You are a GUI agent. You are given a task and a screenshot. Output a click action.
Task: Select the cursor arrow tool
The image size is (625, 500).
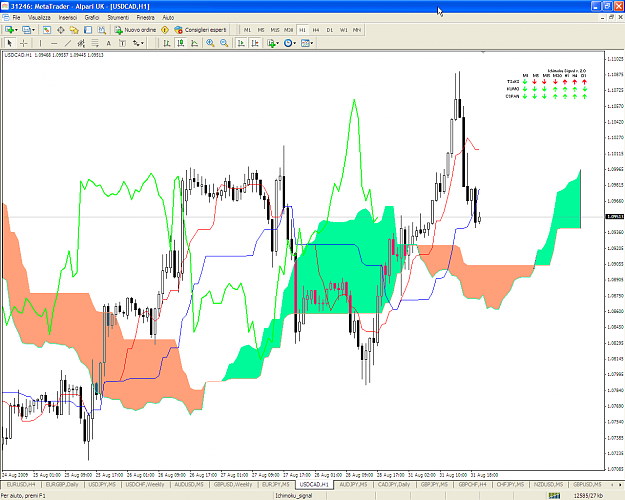coord(10,43)
